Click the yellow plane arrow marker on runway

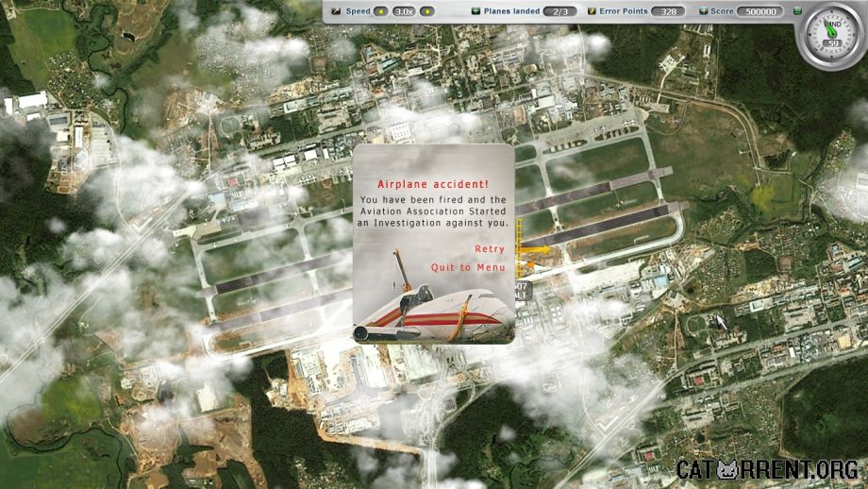(535, 250)
